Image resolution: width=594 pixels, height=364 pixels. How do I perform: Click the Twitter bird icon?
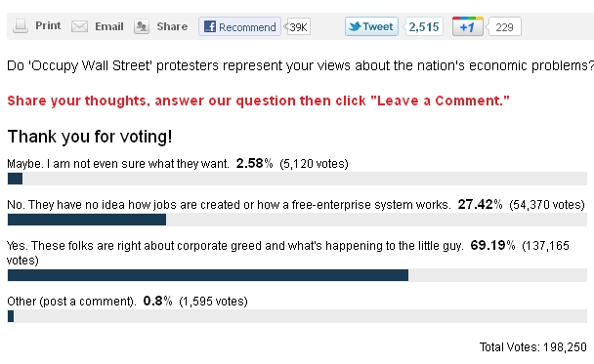pyautogui.click(x=355, y=26)
